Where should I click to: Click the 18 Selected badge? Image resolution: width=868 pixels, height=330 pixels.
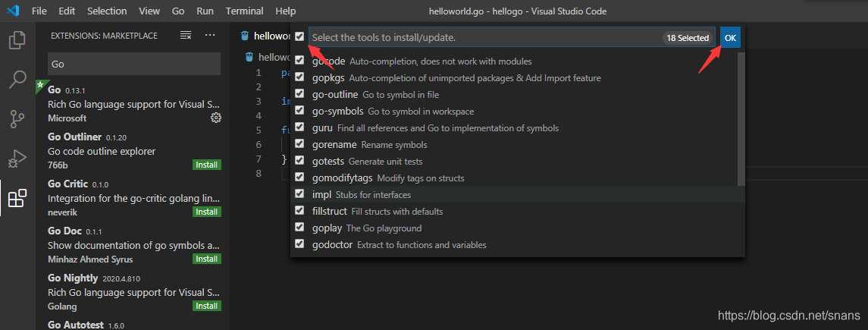coord(688,38)
